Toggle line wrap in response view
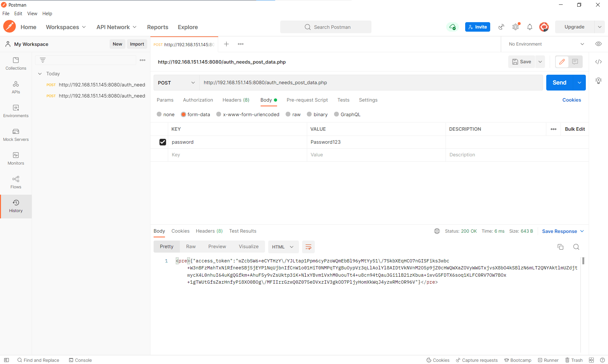Viewport: 608px width, 364px height. 308,247
